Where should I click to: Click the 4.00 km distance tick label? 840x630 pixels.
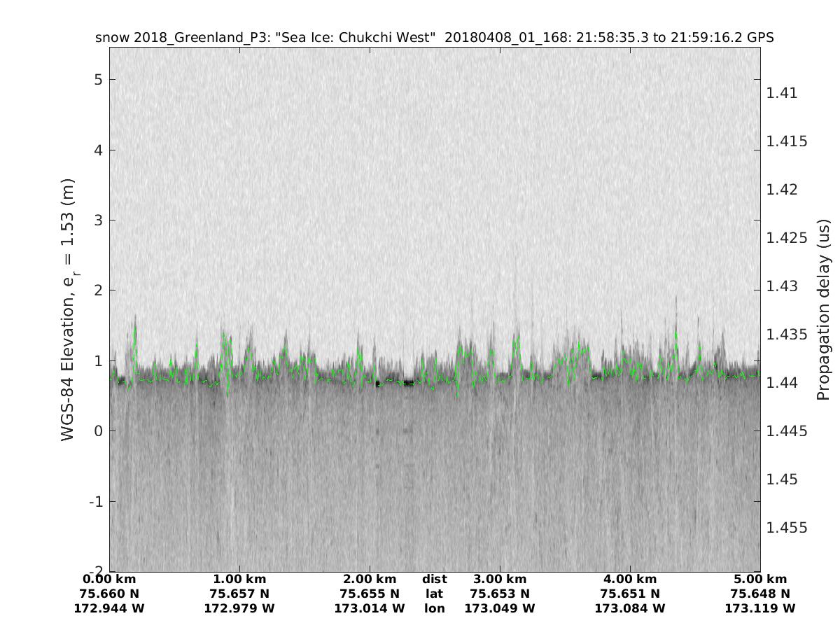(x=629, y=579)
